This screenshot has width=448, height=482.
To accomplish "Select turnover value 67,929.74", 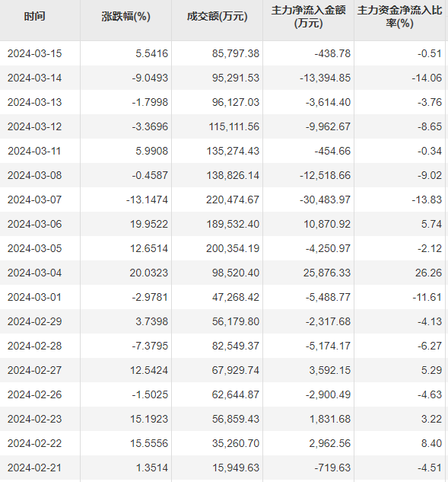I will [x=236, y=370].
